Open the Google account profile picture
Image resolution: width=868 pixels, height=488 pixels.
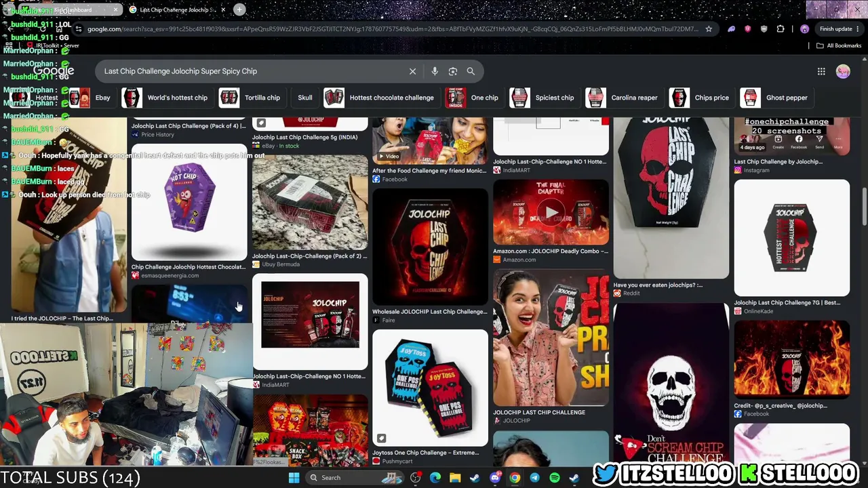(843, 71)
